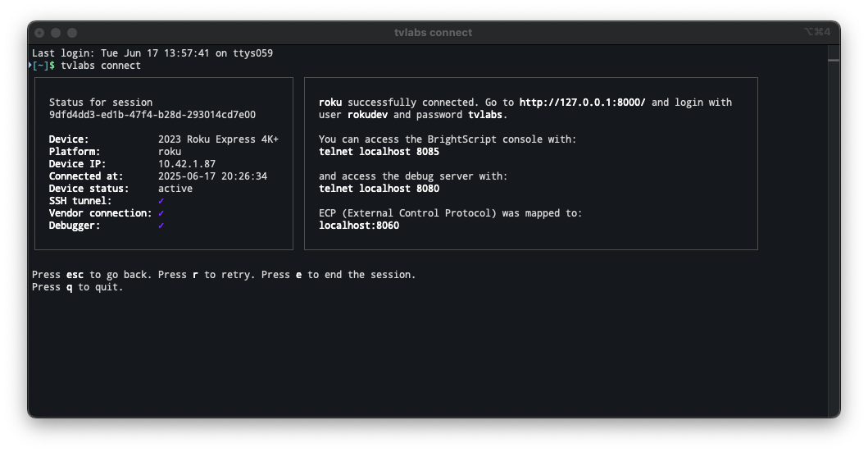Click the bold q quit hint
The height and width of the screenshot is (452, 868).
[x=69, y=287]
